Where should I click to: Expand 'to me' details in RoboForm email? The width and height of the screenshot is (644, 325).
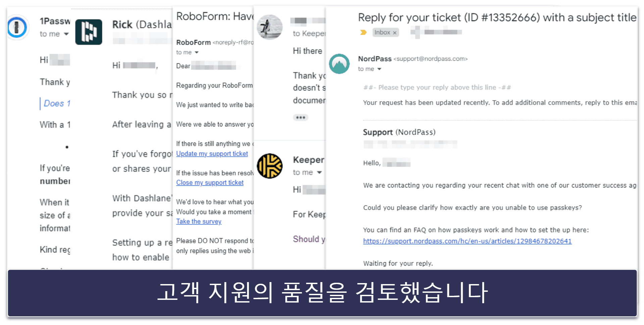click(197, 52)
